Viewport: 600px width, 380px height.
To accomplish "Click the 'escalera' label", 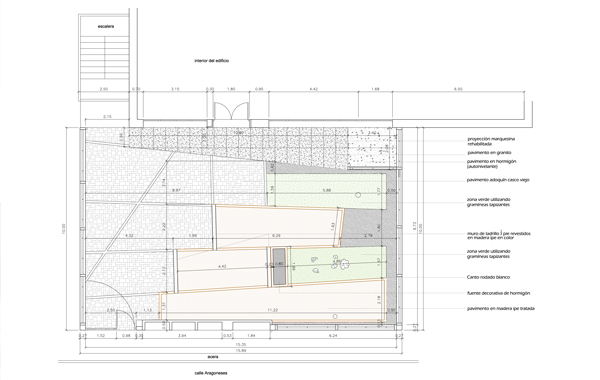I will point(106,26).
